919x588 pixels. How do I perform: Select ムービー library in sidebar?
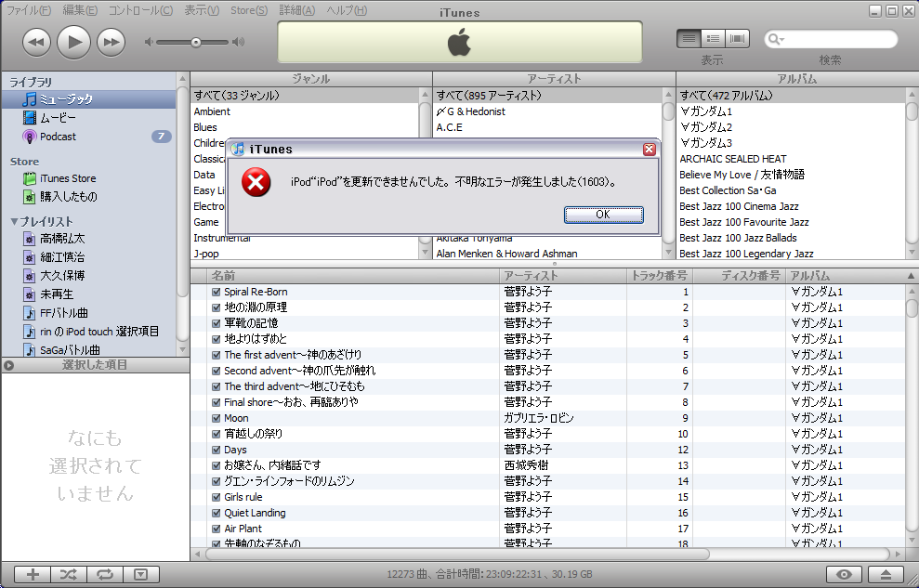click(88, 118)
